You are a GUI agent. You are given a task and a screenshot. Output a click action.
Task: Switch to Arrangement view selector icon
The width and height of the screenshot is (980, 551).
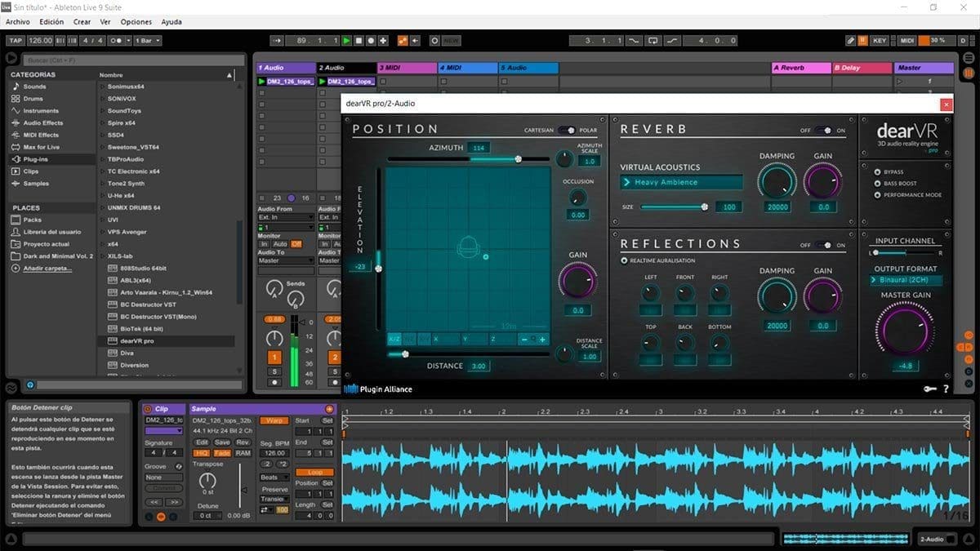pos(969,58)
